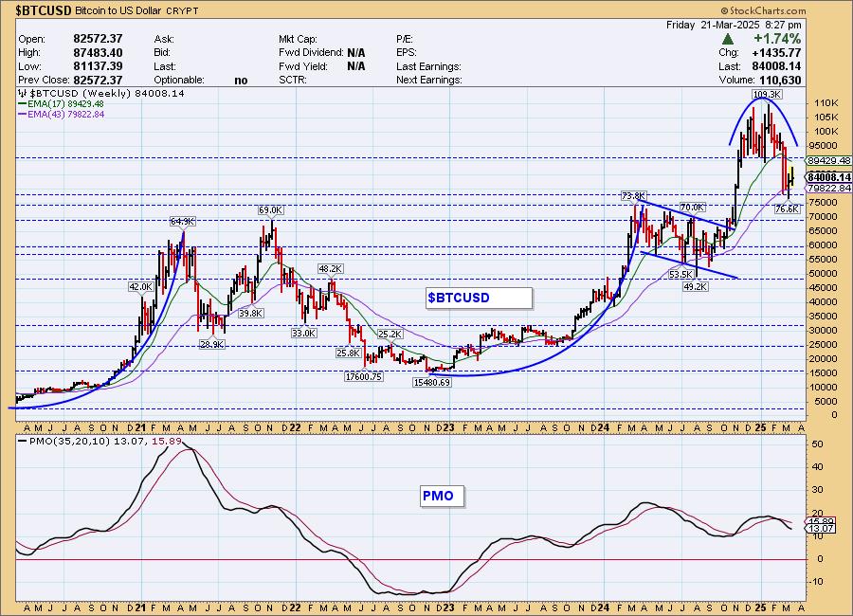Image resolution: width=853 pixels, height=616 pixels.
Task: Select the 'Bitcoin to US Dollar' name text
Action: click(118, 10)
